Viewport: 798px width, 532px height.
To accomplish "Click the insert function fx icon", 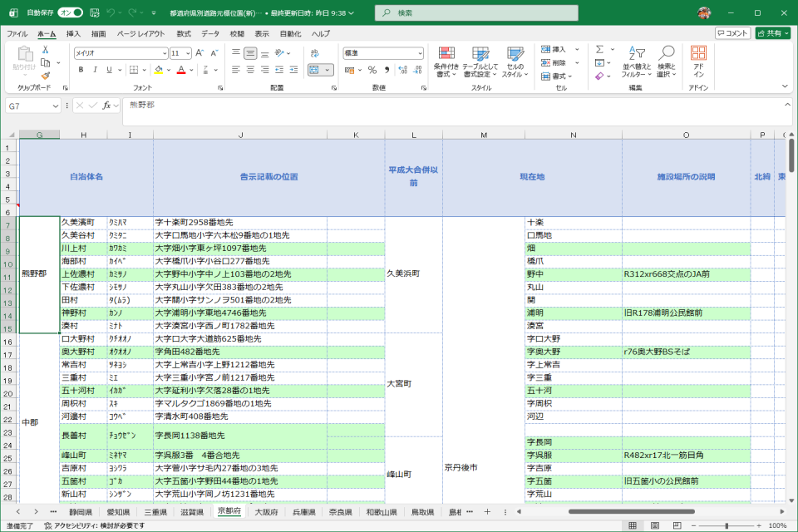I will coord(107,106).
